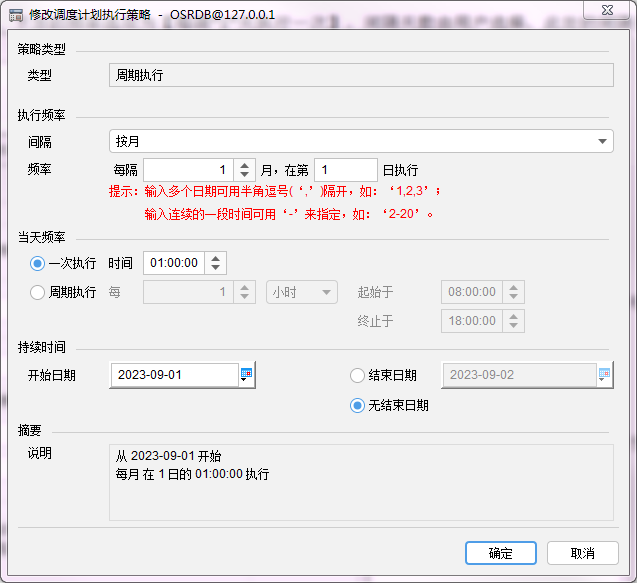Click the 起始于 time field 08:00:00

472,292
